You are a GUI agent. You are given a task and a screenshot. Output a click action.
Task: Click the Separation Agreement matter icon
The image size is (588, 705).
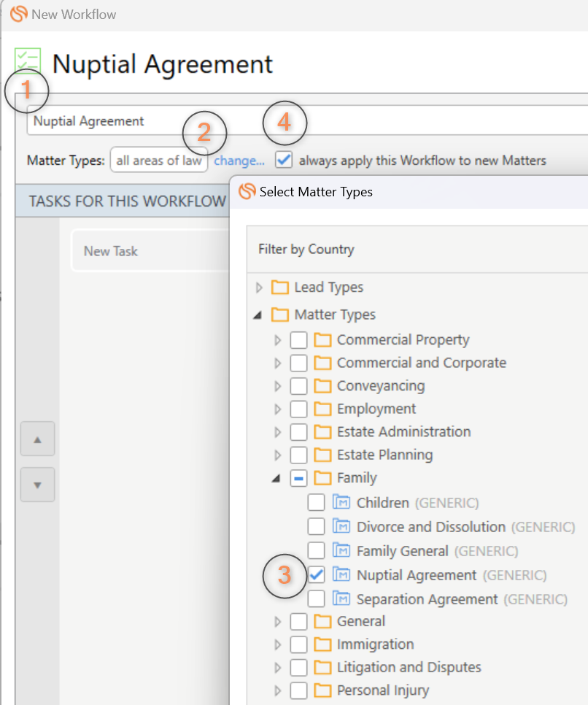[341, 598]
